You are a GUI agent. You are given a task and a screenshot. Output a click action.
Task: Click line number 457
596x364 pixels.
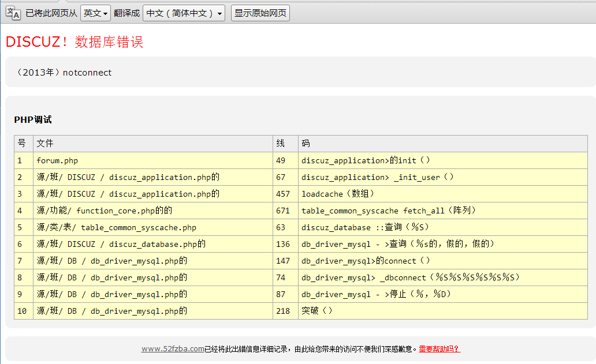(x=285, y=194)
